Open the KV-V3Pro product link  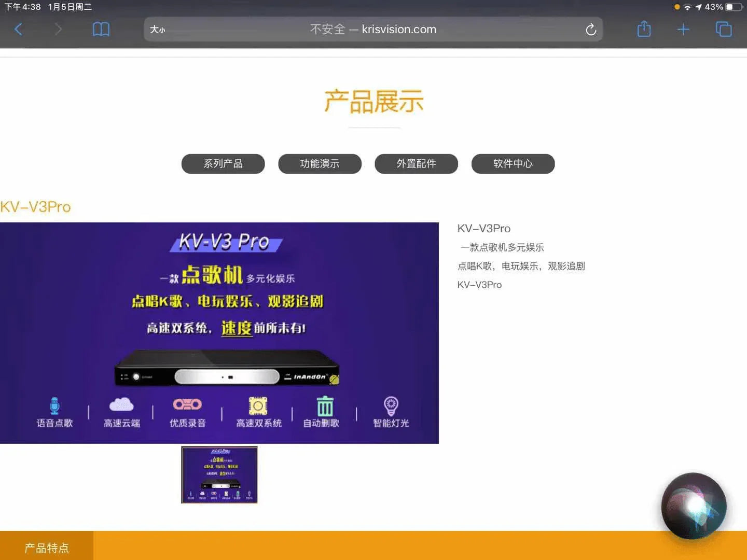pos(36,206)
